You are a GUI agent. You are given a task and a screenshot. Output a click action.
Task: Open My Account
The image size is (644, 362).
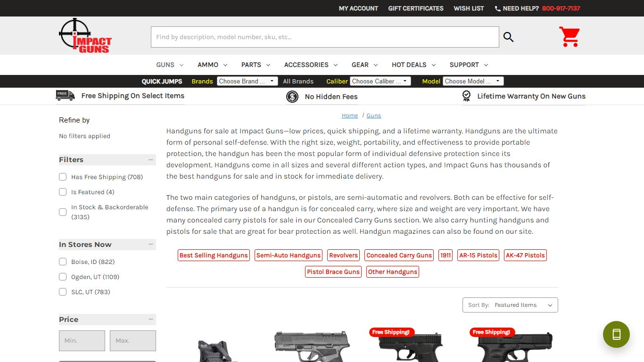tap(358, 8)
